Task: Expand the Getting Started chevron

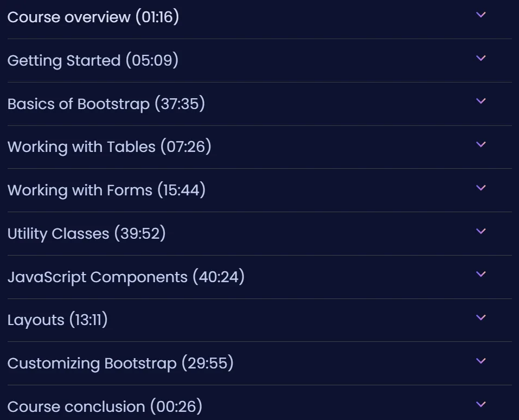Action: pos(480,58)
